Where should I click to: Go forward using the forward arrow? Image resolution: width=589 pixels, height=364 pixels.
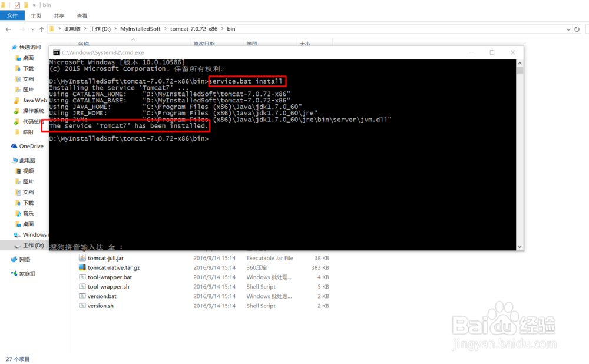(22, 29)
